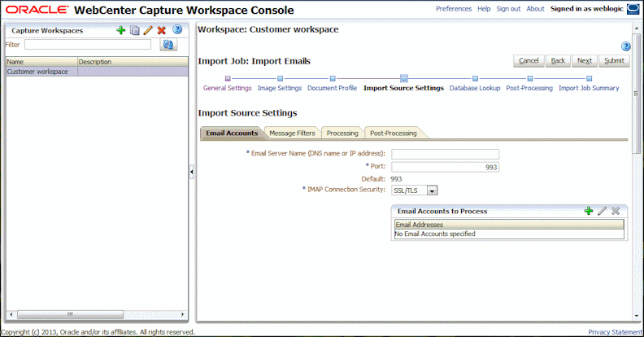Submit the import job
The height and width of the screenshot is (337, 644).
point(614,61)
